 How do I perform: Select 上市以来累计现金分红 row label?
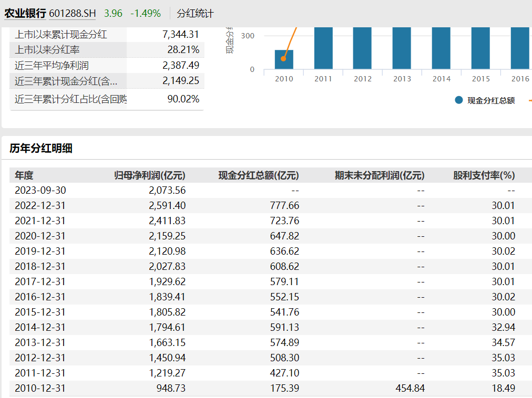coord(61,35)
